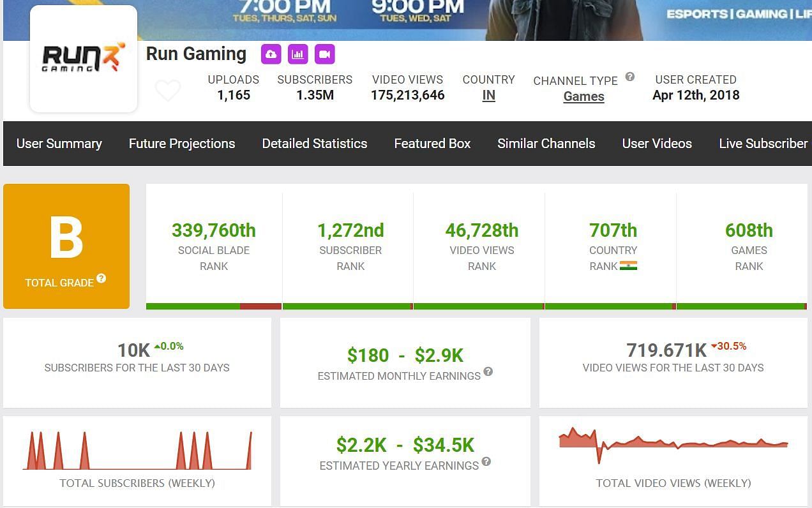Image resolution: width=812 pixels, height=508 pixels.
Task: Go to Similar Channels tab
Action: [x=546, y=144]
